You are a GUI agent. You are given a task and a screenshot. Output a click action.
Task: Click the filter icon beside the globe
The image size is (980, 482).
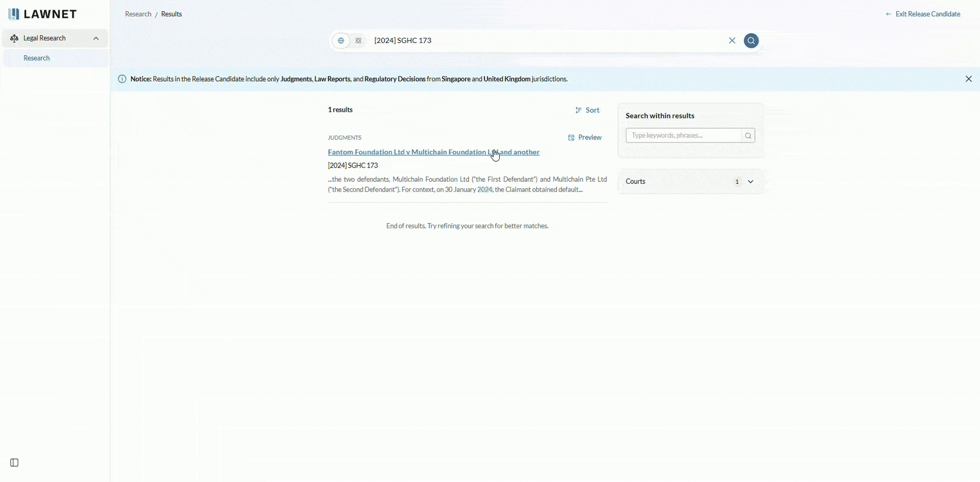(359, 41)
